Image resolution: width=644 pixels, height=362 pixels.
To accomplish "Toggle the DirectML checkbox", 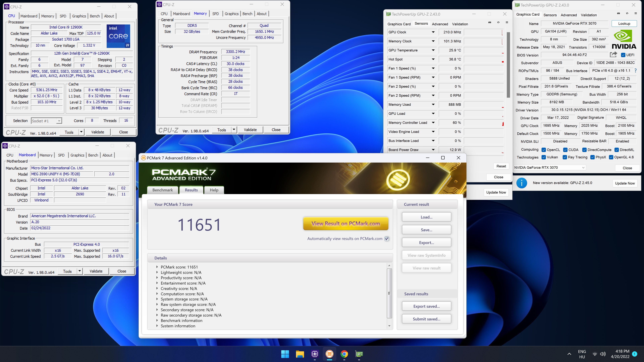I will [x=616, y=150].
